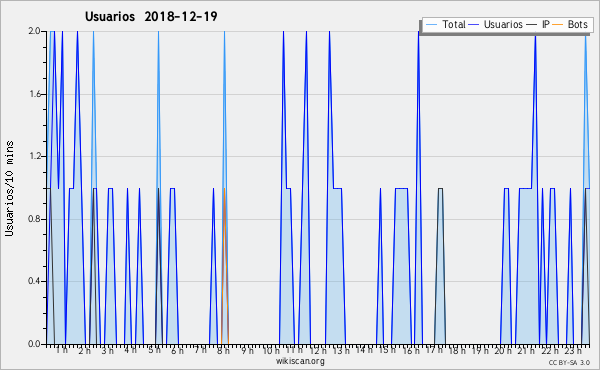Click the '23 h' x-axis label
The height and width of the screenshot is (370, 600).
tap(573, 350)
